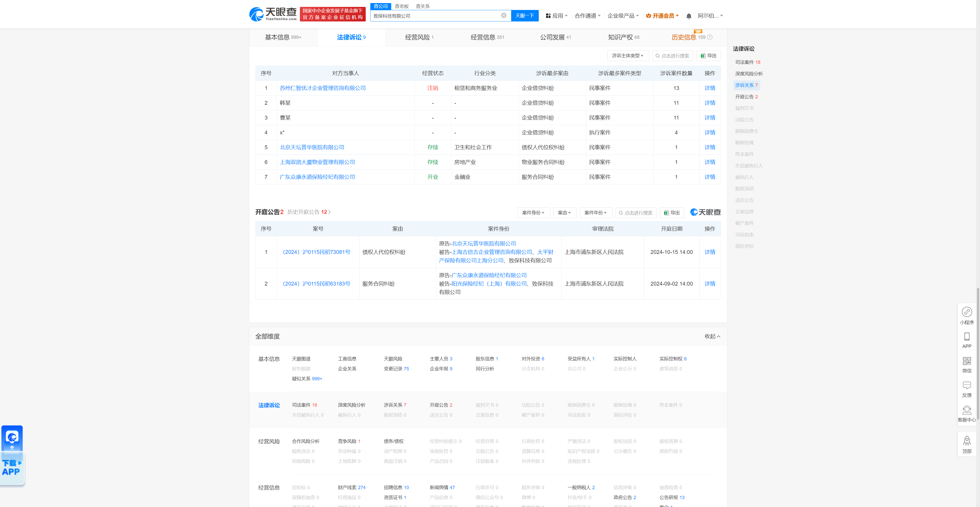The height and width of the screenshot is (507, 980).
Task: Select 查关系 search mode
Action: 422,6
